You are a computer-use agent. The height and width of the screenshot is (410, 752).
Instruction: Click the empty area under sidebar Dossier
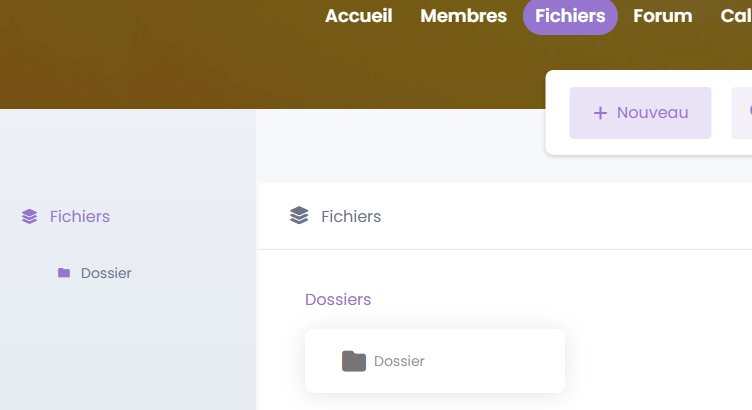(x=128, y=345)
